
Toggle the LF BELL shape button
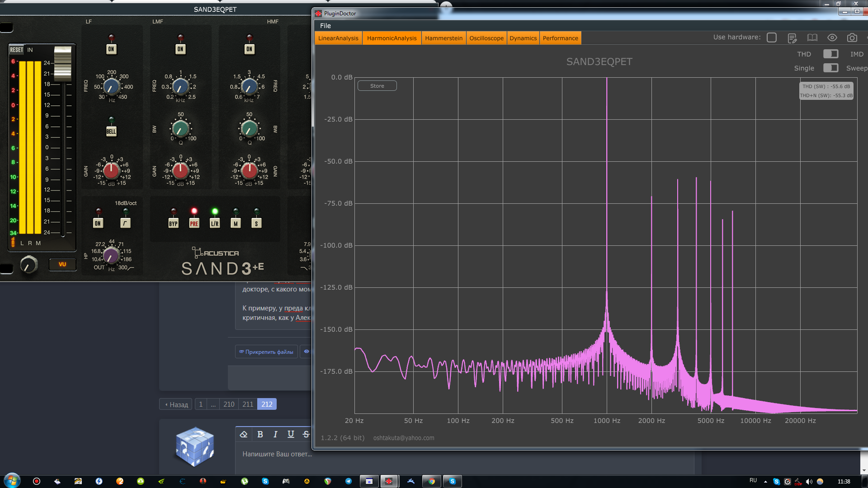point(111,131)
